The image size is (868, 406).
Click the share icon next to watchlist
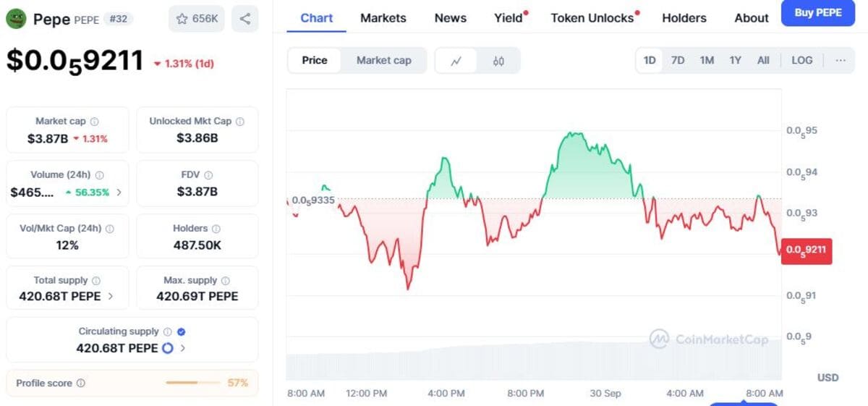click(x=245, y=19)
